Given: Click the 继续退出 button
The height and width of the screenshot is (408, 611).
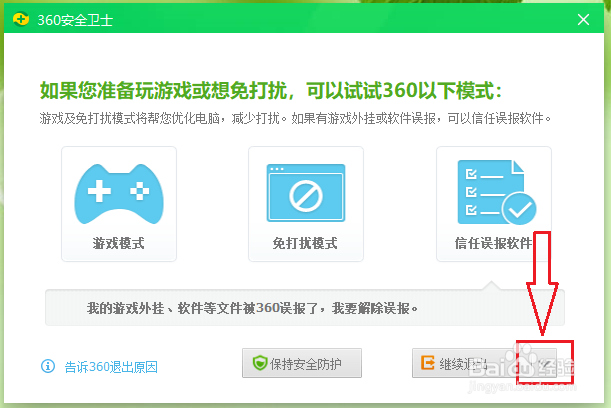Looking at the screenshot, I should (484, 363).
